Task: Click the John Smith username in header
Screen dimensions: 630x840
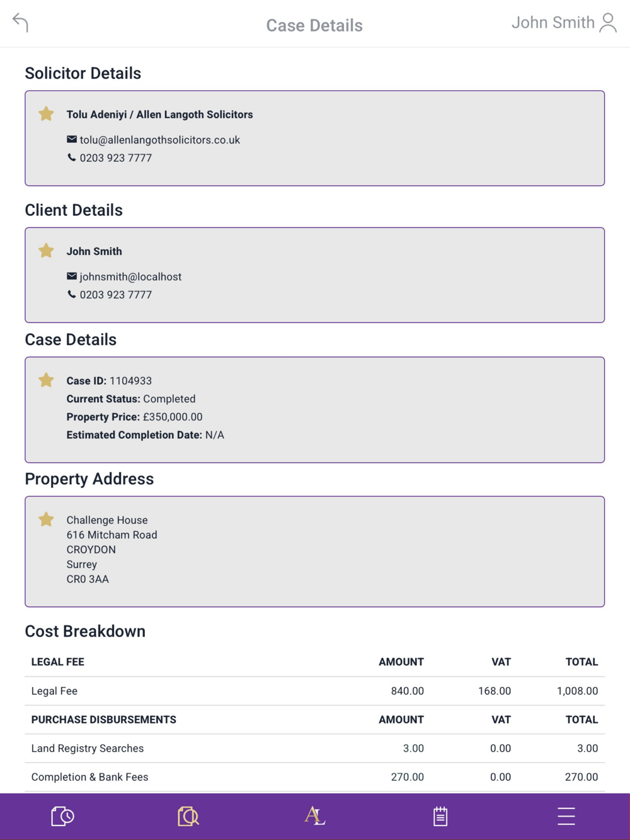Action: (x=553, y=23)
